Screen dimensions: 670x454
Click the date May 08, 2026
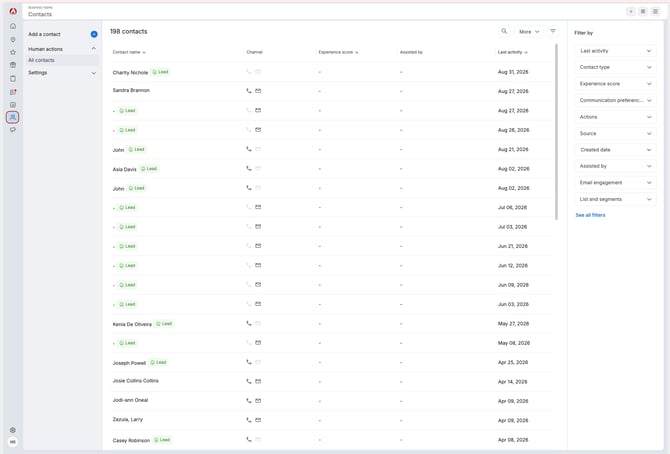(514, 343)
